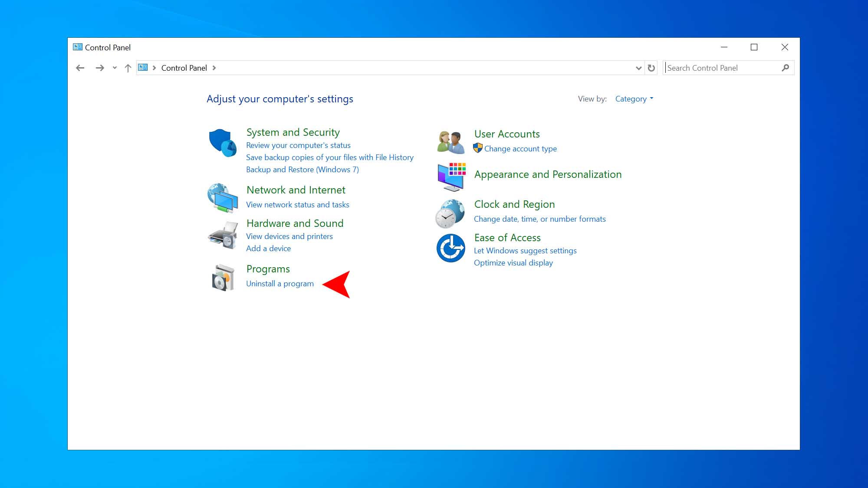Image resolution: width=868 pixels, height=488 pixels.
Task: Open the recent locations dropdown arrow
Action: click(x=115, y=68)
